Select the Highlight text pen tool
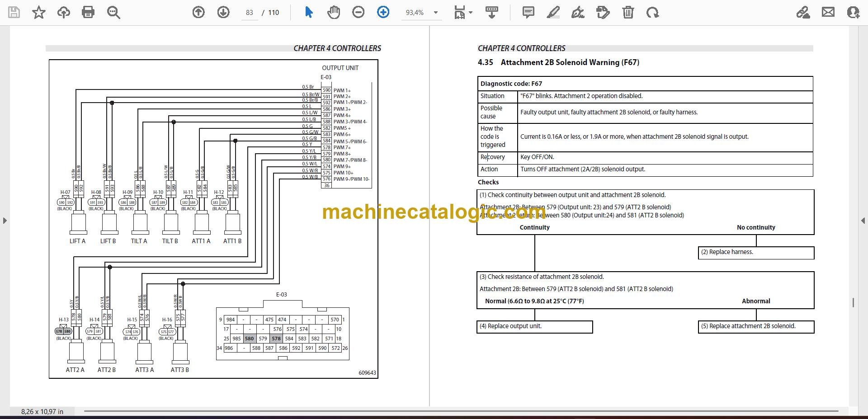This screenshot has height=419, width=868. point(553,12)
